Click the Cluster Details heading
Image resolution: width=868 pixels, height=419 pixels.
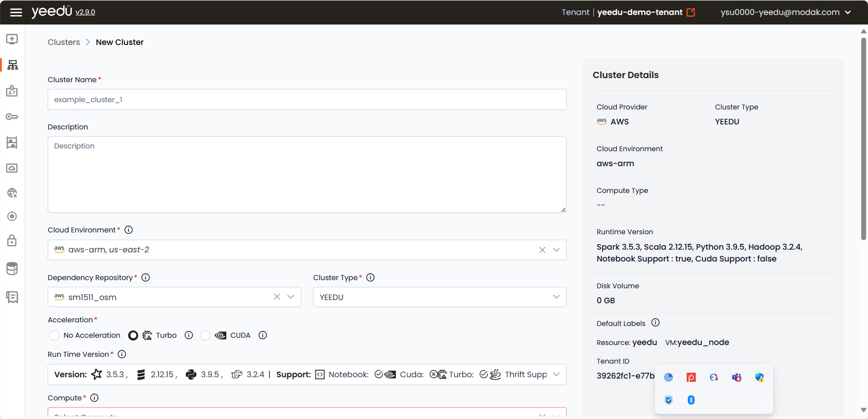click(625, 75)
